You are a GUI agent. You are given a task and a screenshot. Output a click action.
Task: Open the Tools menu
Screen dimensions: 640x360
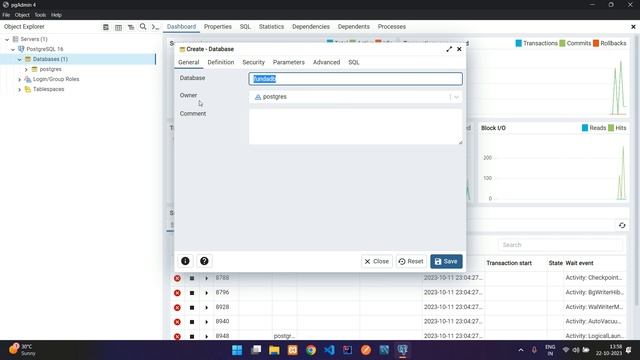point(40,15)
